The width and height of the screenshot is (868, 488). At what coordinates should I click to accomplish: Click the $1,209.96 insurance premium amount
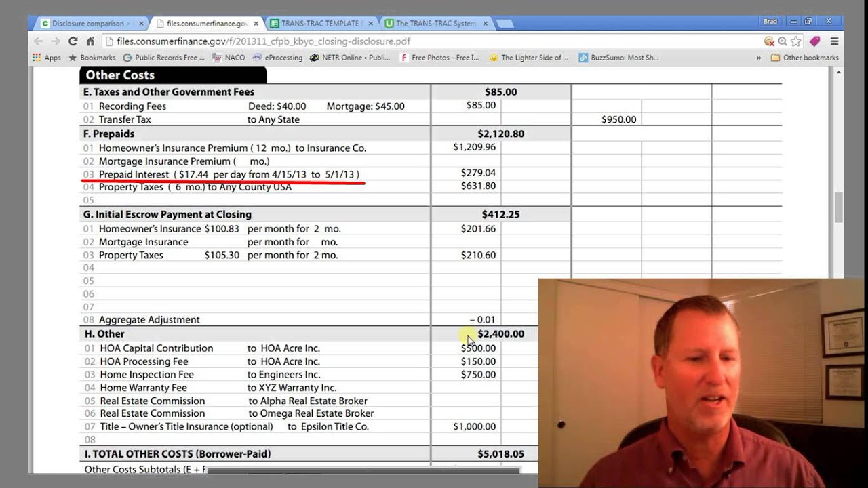pos(475,147)
